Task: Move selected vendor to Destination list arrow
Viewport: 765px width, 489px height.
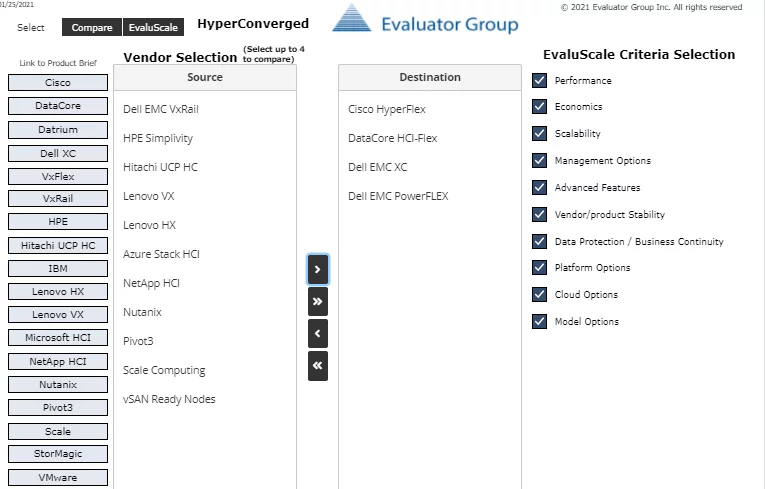Action: pos(318,269)
